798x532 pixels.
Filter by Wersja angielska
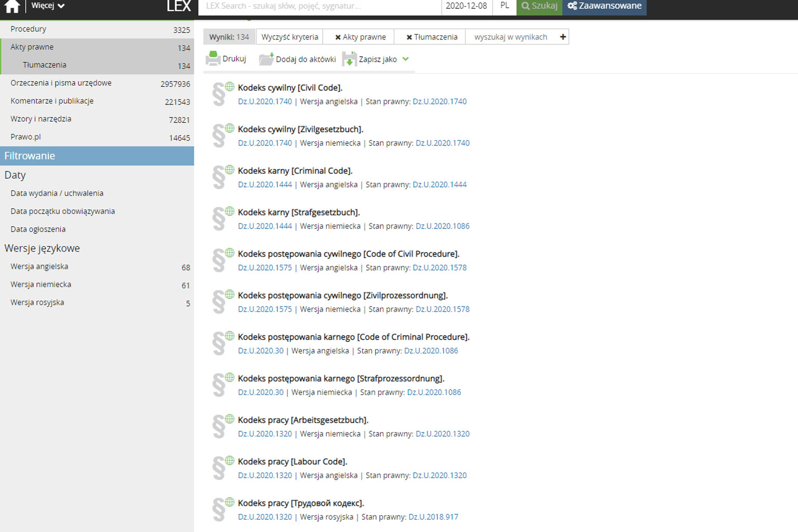click(39, 267)
